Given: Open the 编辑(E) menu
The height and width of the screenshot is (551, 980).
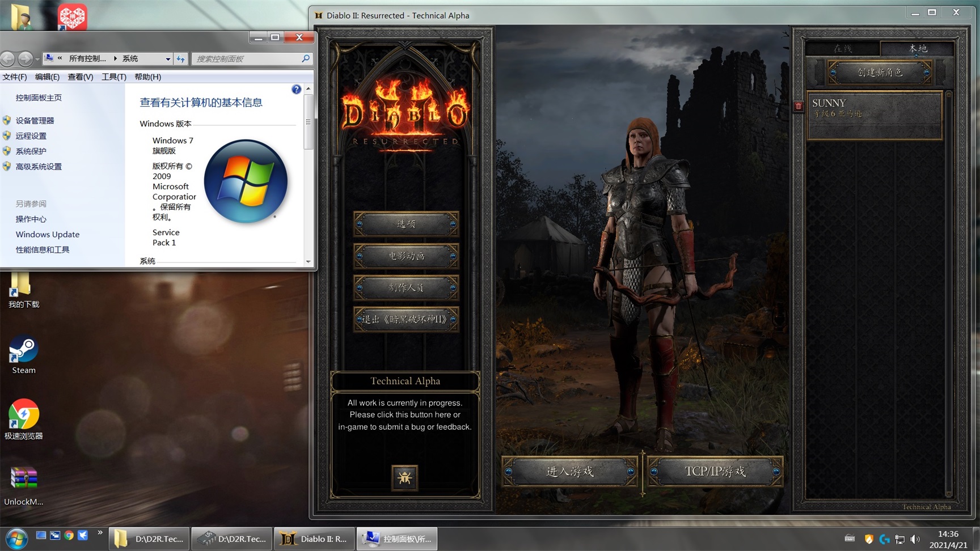Looking at the screenshot, I should (x=47, y=77).
